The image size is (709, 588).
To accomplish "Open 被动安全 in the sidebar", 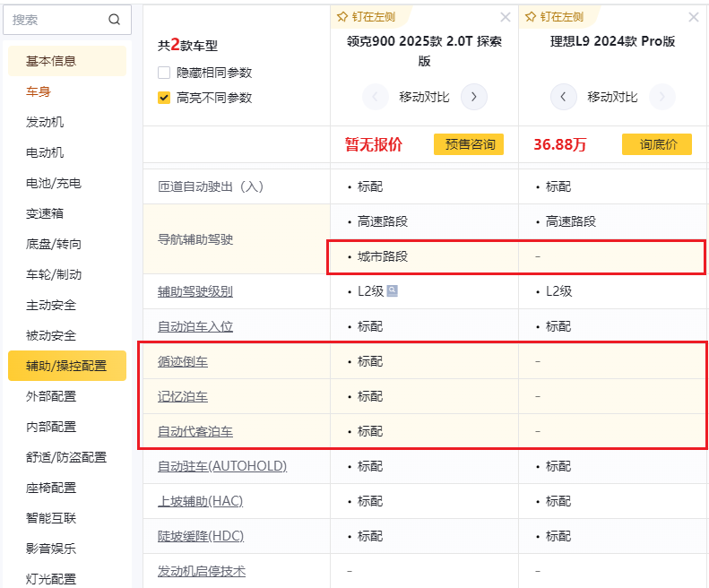I will click(51, 335).
